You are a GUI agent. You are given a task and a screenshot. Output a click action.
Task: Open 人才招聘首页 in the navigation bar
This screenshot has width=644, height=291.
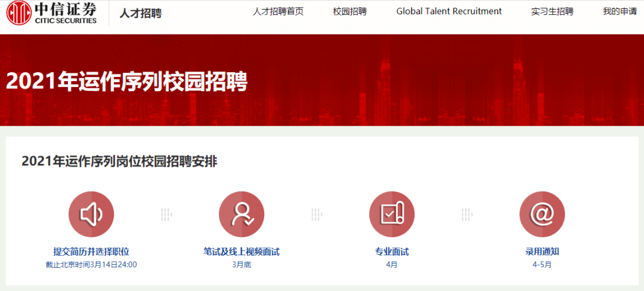tap(278, 11)
